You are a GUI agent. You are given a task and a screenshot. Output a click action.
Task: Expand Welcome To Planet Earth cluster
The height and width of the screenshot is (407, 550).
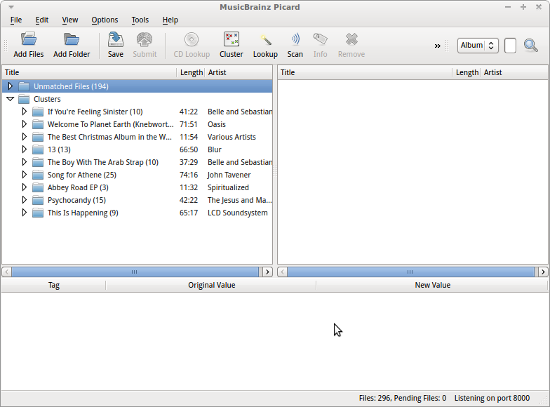pos(24,124)
